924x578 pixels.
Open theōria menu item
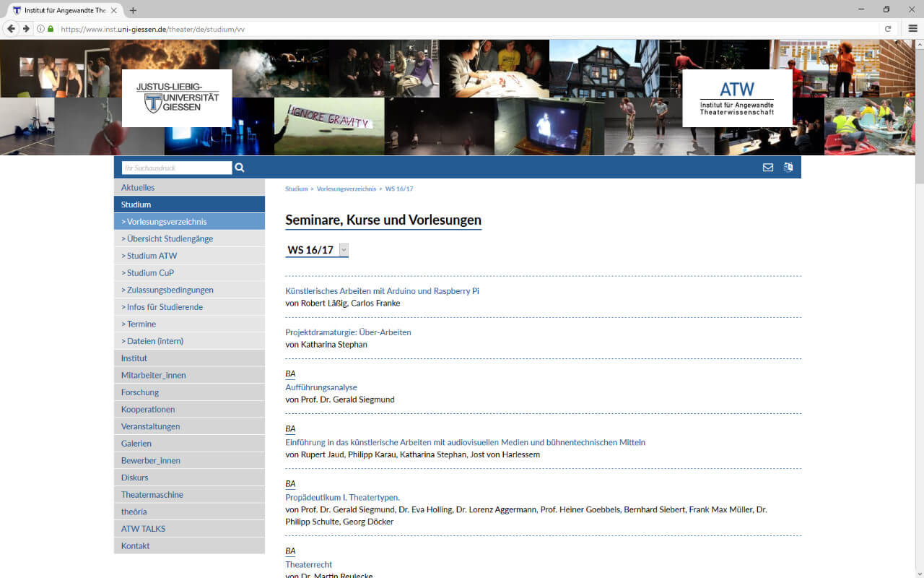point(189,512)
